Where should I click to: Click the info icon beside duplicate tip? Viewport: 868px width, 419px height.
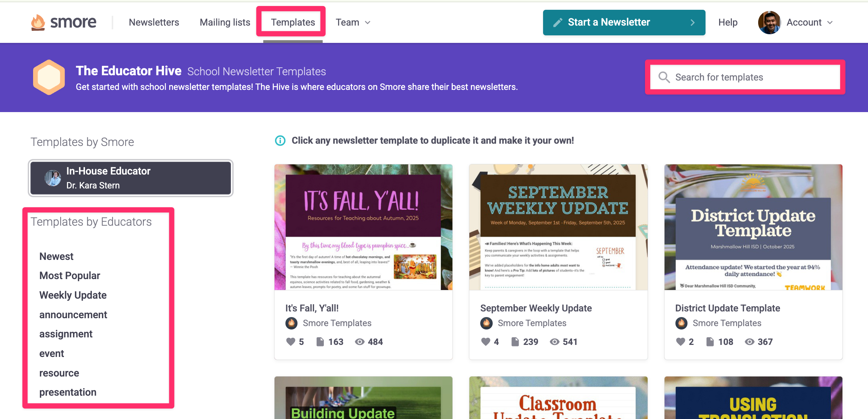tap(280, 141)
